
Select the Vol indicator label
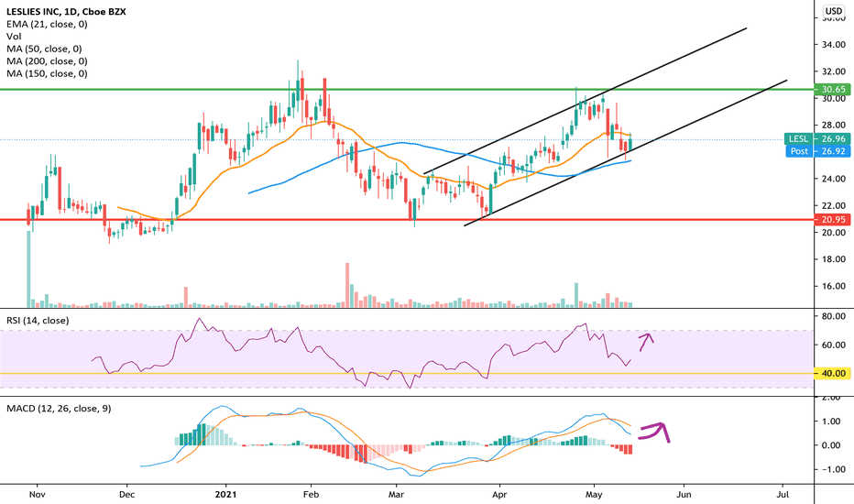(14, 37)
